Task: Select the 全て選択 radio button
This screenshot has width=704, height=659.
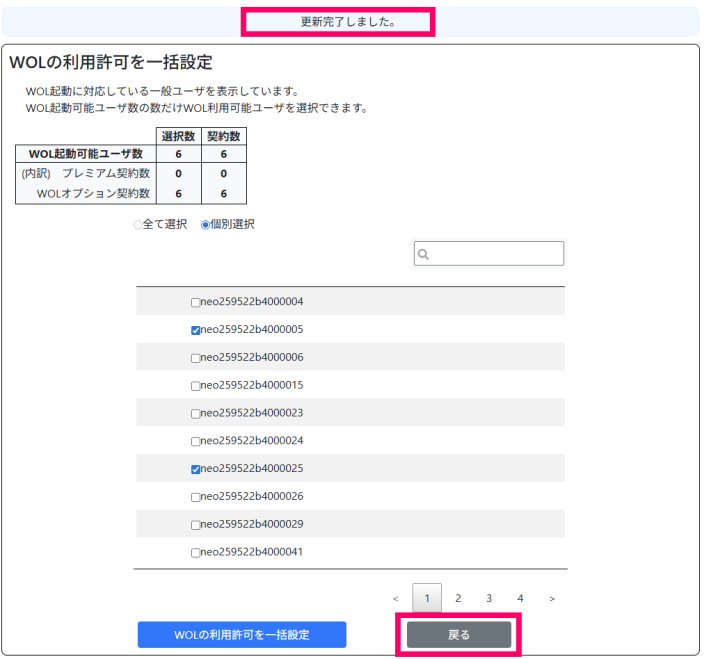Action: point(138,225)
